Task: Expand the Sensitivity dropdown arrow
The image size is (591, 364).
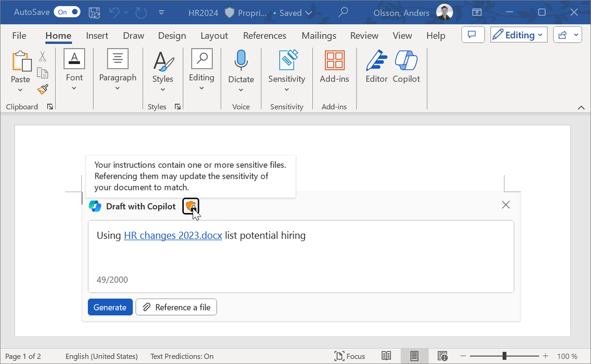Action: (287, 90)
